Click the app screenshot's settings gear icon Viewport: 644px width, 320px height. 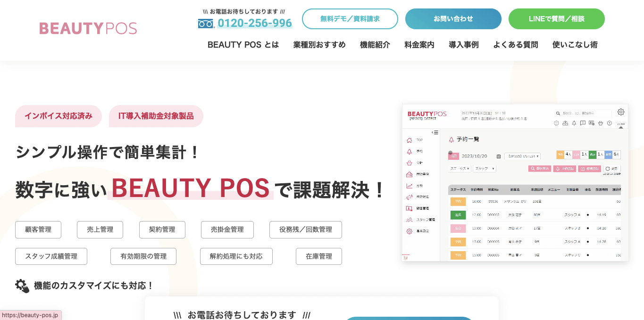621,112
